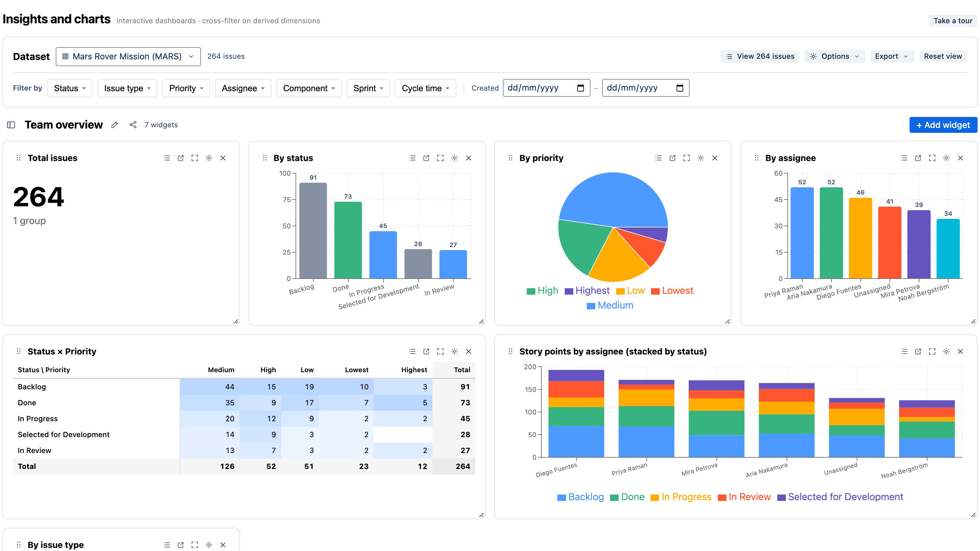Expand Total issues widget to fullscreen
The width and height of the screenshot is (980, 551).
coord(195,158)
